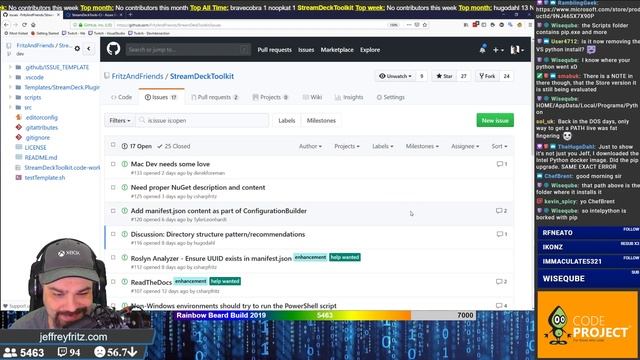This screenshot has width=640, height=360.
Task: Open Explore in the top navigation
Action: [x=370, y=50]
